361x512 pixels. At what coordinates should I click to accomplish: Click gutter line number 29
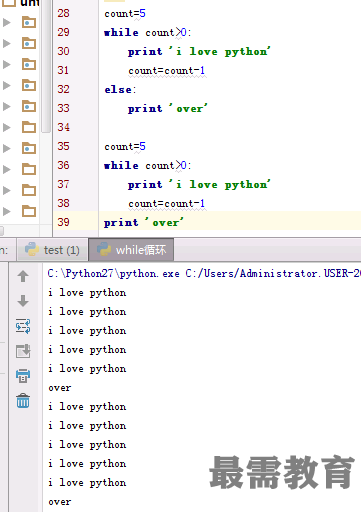click(63, 32)
